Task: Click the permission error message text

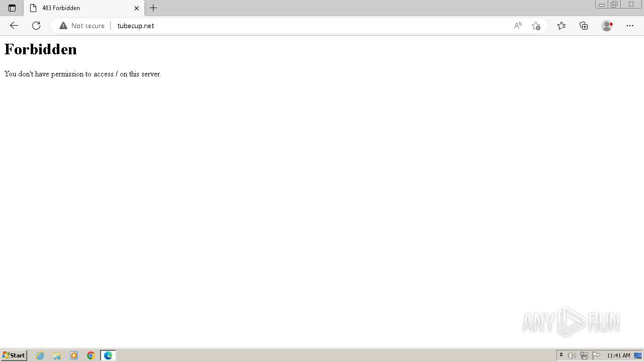Action: coord(83,74)
